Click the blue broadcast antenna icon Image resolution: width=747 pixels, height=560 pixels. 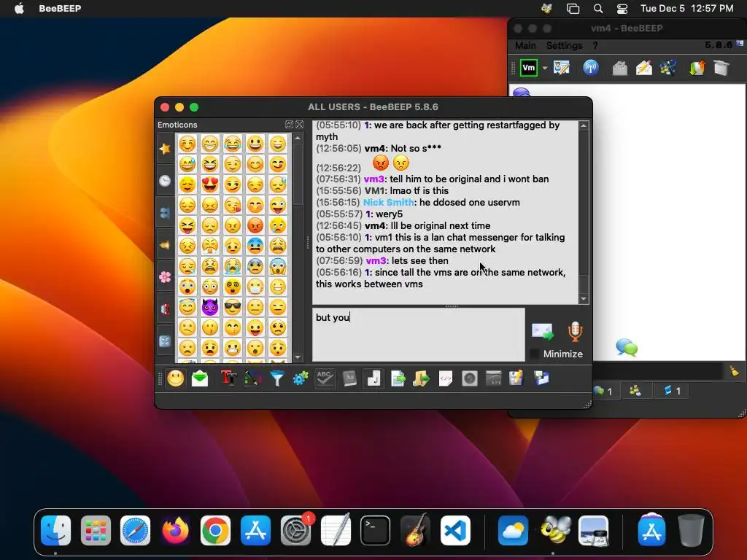click(x=591, y=68)
